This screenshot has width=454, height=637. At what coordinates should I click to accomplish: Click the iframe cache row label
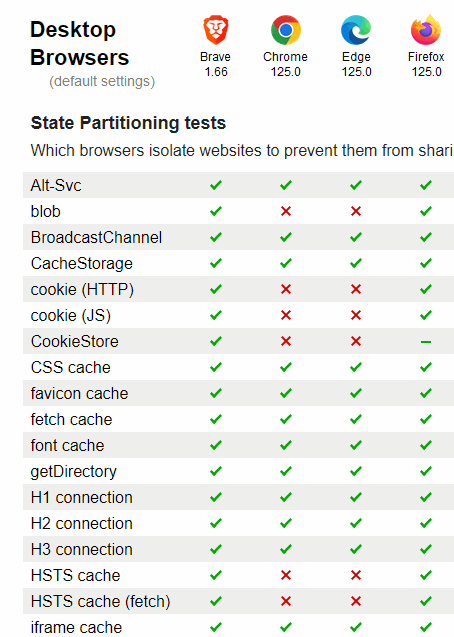tap(76, 628)
